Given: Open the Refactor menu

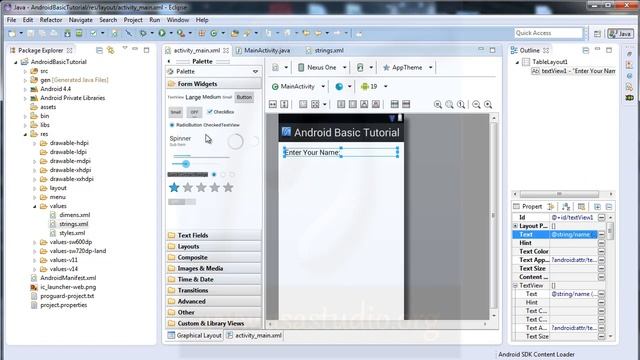Looking at the screenshot, I should pyautogui.click(x=51, y=20).
